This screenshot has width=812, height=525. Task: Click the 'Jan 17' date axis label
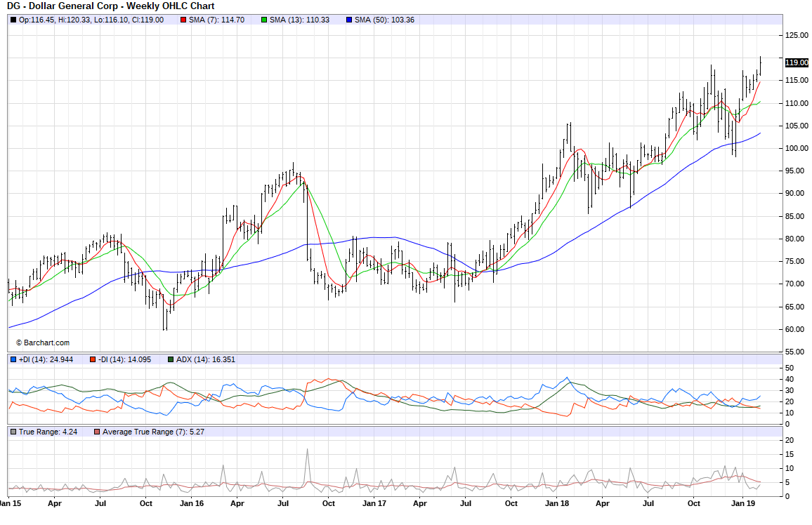pos(374,503)
